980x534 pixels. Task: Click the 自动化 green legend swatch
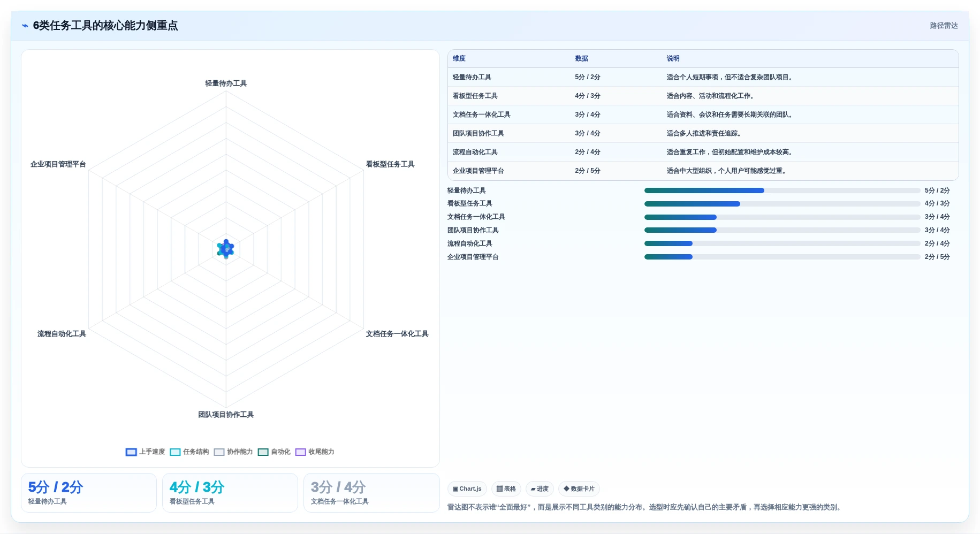263,452
